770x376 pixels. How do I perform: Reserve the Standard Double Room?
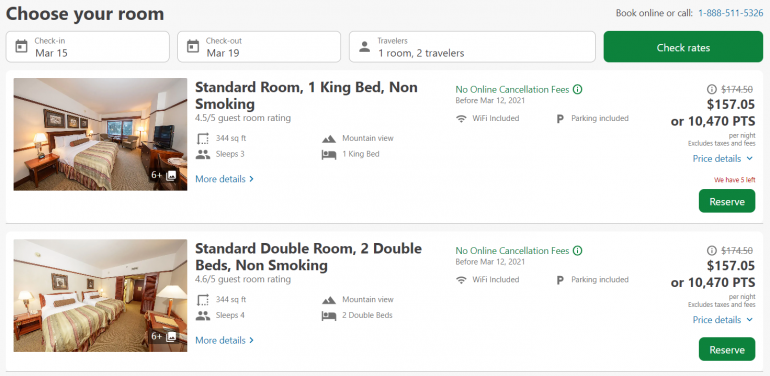point(727,349)
